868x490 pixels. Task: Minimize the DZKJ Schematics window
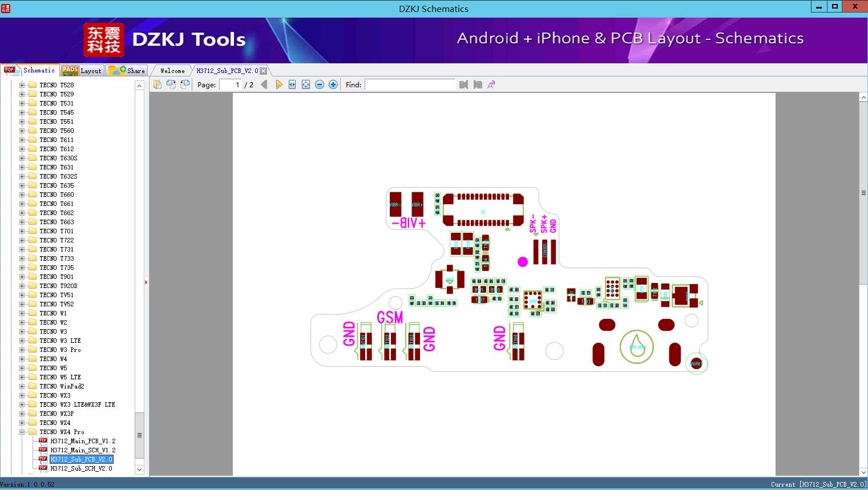pos(818,7)
